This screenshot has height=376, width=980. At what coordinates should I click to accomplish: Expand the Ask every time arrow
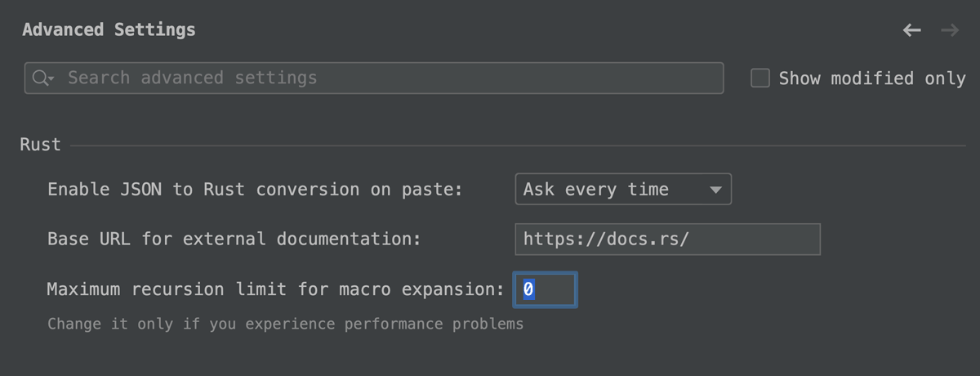715,190
